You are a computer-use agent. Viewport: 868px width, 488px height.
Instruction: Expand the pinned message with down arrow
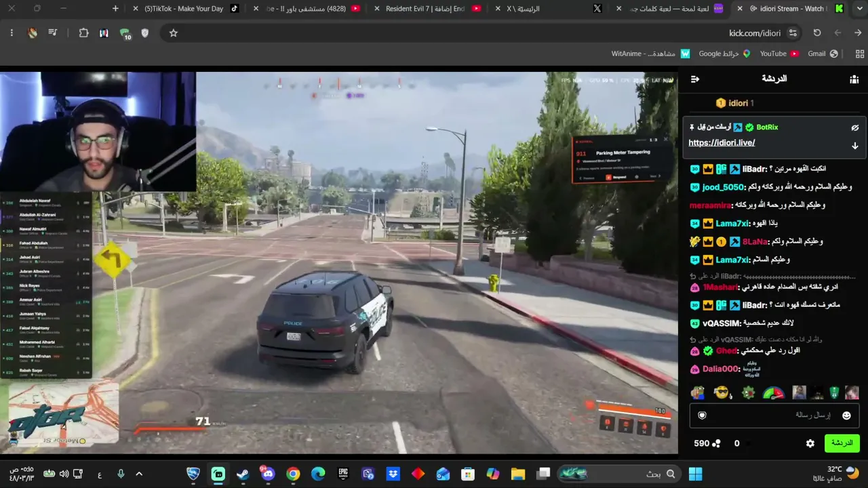pyautogui.click(x=855, y=146)
